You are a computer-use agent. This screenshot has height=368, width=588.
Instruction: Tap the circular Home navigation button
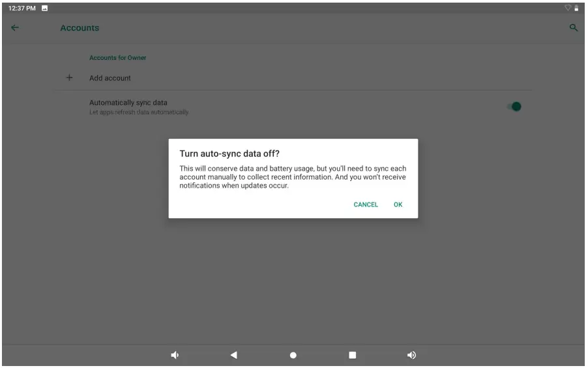point(293,355)
